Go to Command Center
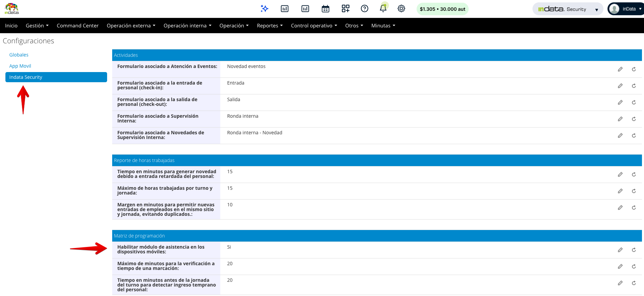Image resolution: width=644 pixels, height=296 pixels. point(77,26)
